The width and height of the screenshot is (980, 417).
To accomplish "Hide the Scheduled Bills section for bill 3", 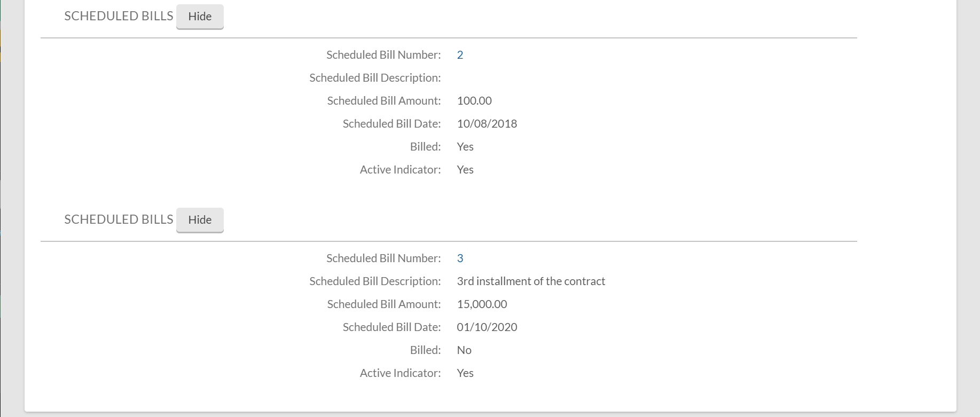I will tap(200, 220).
